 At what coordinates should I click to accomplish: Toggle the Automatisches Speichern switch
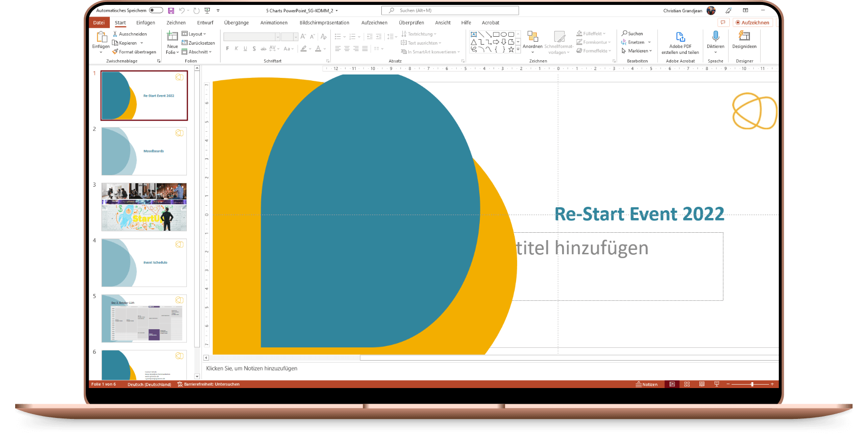pos(156,10)
